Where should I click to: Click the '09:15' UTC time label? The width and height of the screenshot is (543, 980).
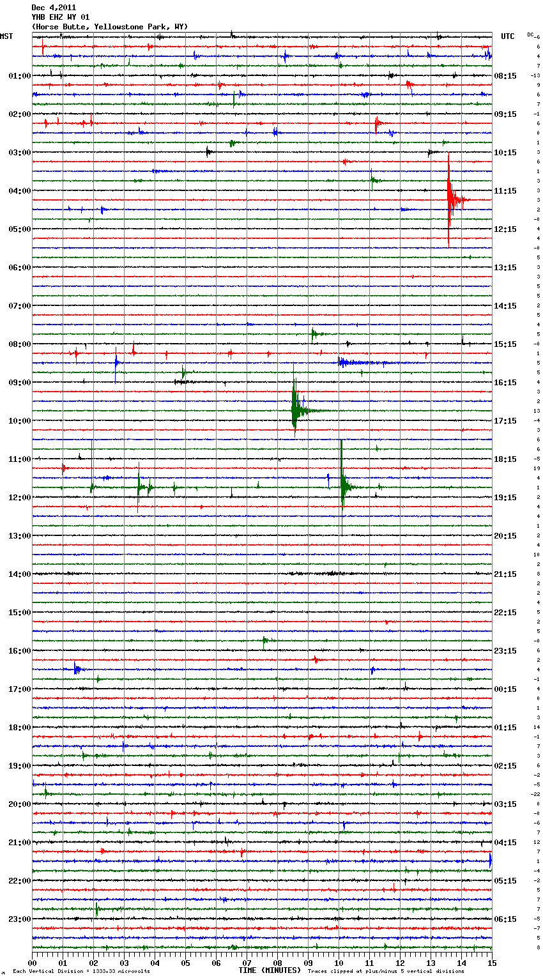(505, 114)
